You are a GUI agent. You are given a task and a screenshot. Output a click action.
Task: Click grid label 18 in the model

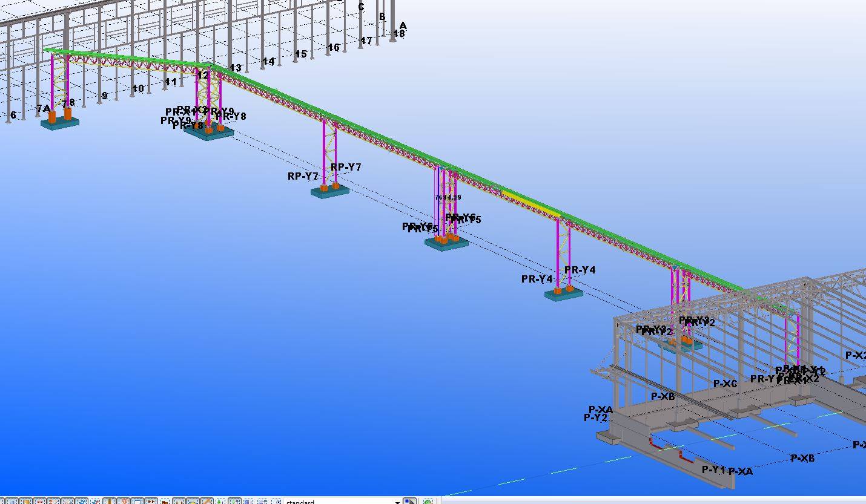point(398,34)
